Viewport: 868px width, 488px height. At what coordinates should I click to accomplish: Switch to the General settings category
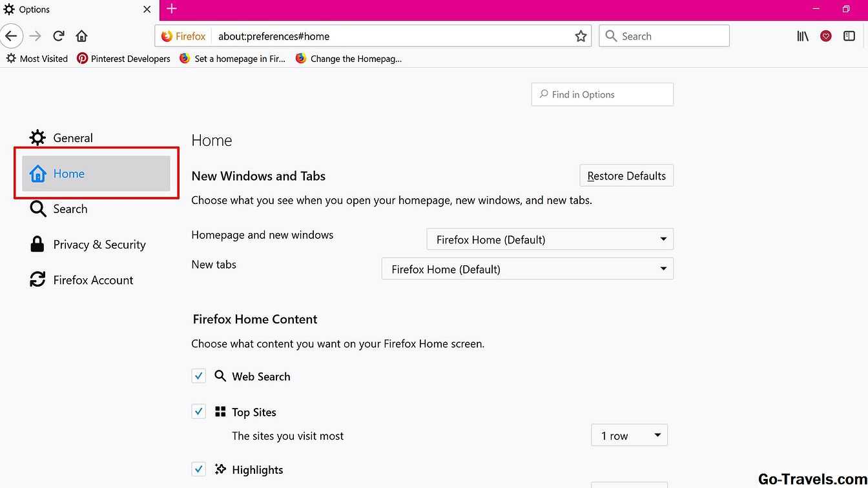pyautogui.click(x=72, y=138)
